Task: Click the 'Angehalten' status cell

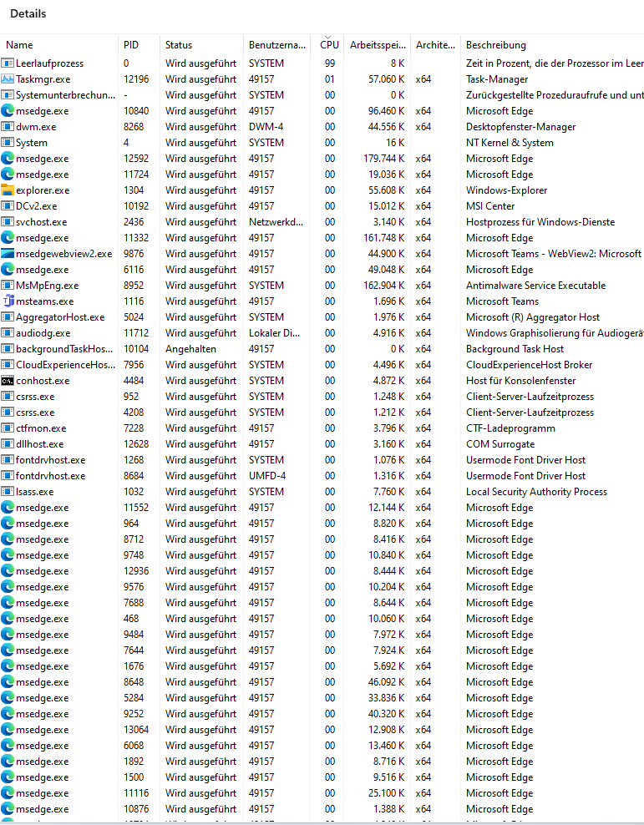Action: tap(190, 349)
